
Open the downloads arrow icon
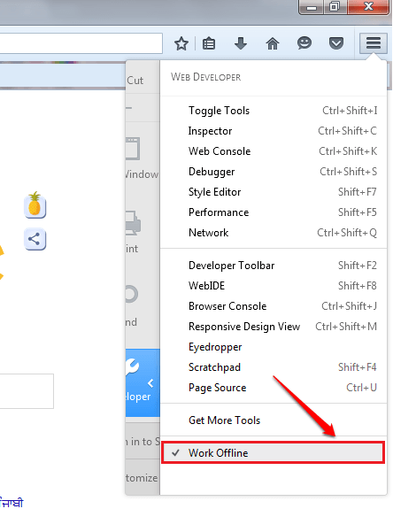(x=241, y=43)
